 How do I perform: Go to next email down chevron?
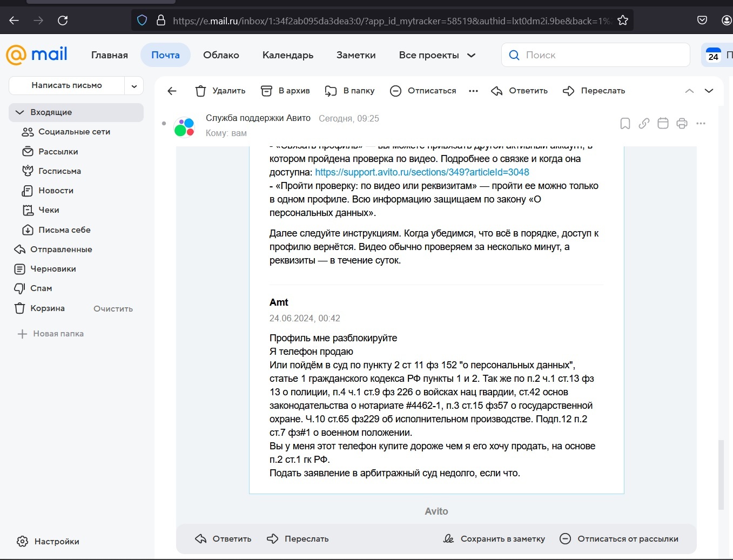point(709,91)
